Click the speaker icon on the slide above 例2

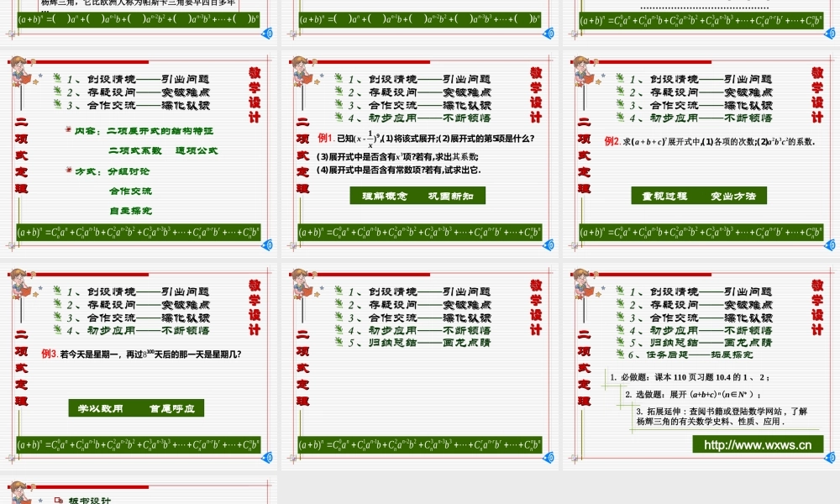click(x=829, y=34)
